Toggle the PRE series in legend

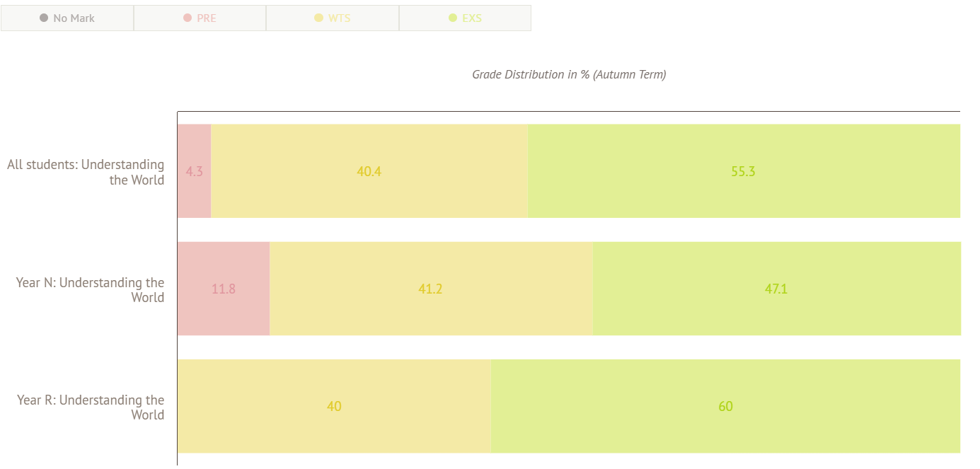[x=200, y=18]
